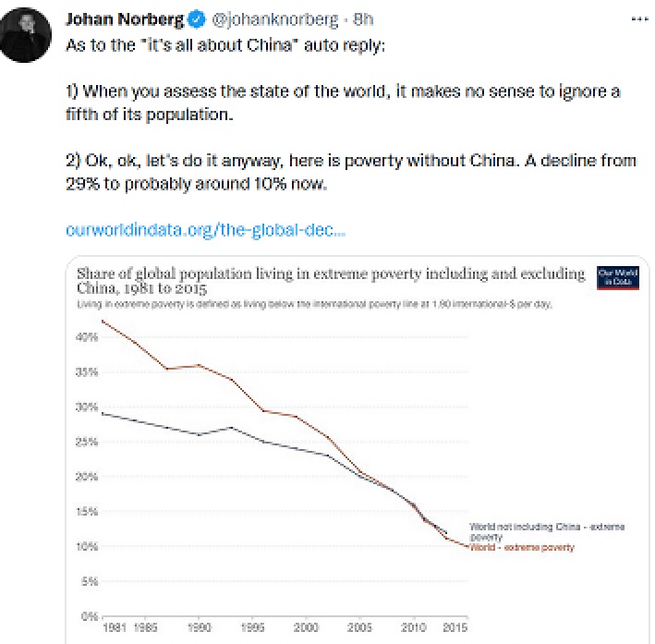Click the Our World in Data logo
The image size is (655, 644).
[618, 277]
